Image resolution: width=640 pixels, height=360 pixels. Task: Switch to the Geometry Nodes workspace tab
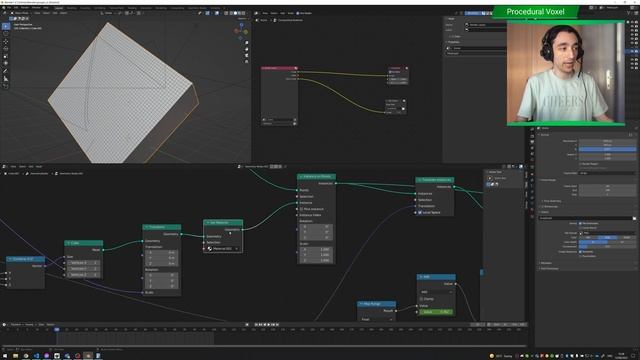pos(197,8)
